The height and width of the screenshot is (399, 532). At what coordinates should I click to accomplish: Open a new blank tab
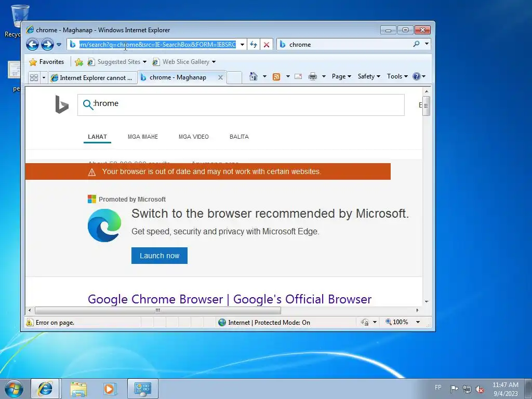click(x=234, y=78)
